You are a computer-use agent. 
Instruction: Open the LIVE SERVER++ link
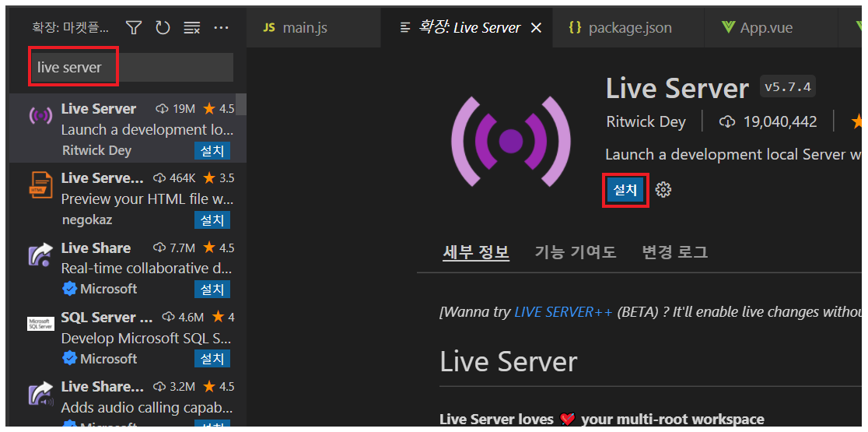pos(564,312)
